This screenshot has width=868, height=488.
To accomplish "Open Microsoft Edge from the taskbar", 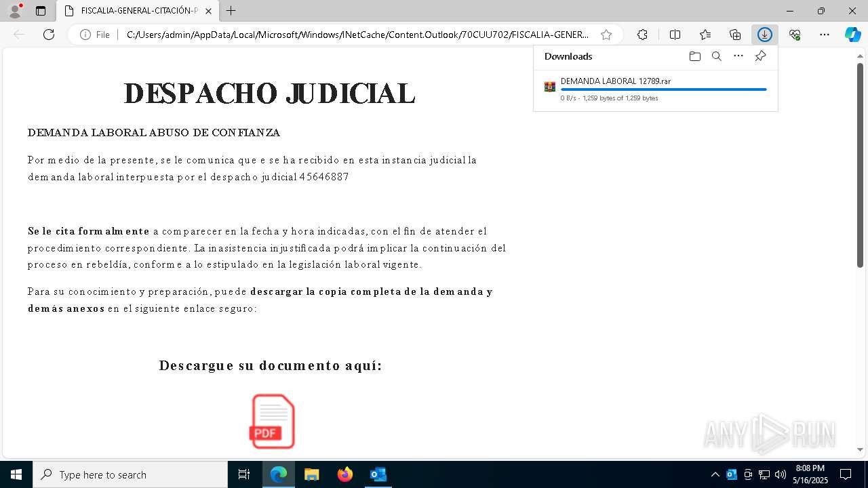I will tap(279, 474).
